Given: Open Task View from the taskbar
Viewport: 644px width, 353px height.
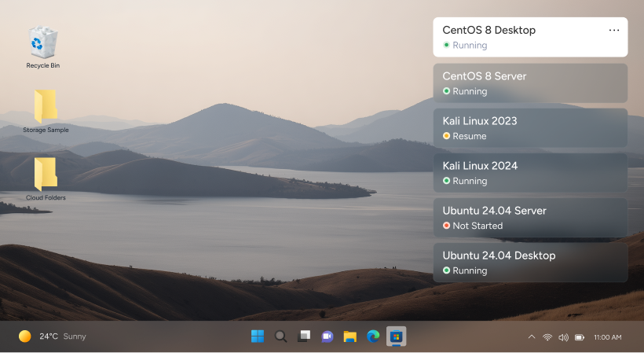Looking at the screenshot, I should click(x=304, y=336).
